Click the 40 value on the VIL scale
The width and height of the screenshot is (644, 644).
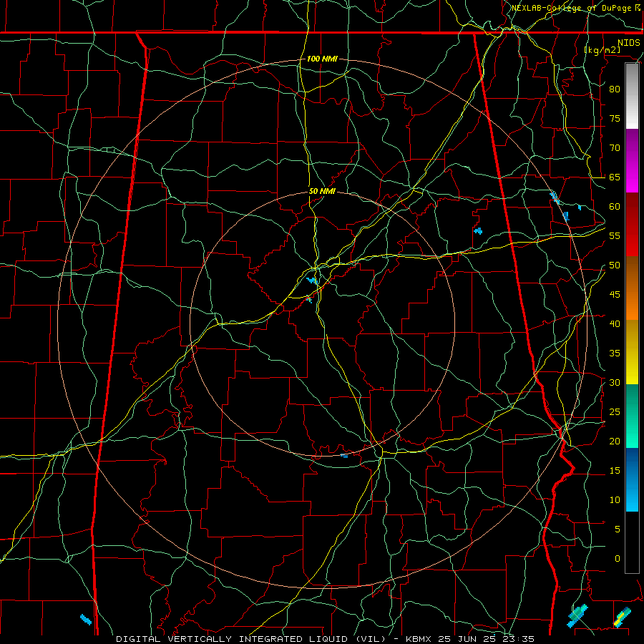(615, 323)
